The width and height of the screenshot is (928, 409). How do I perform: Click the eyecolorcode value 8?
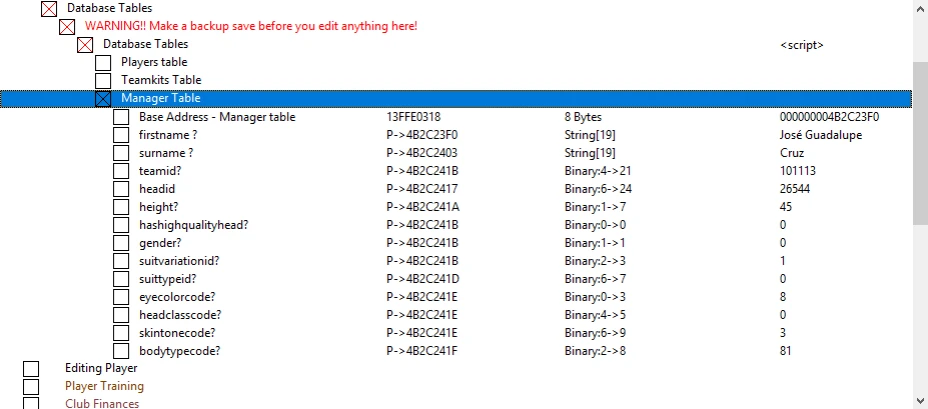[783, 297]
